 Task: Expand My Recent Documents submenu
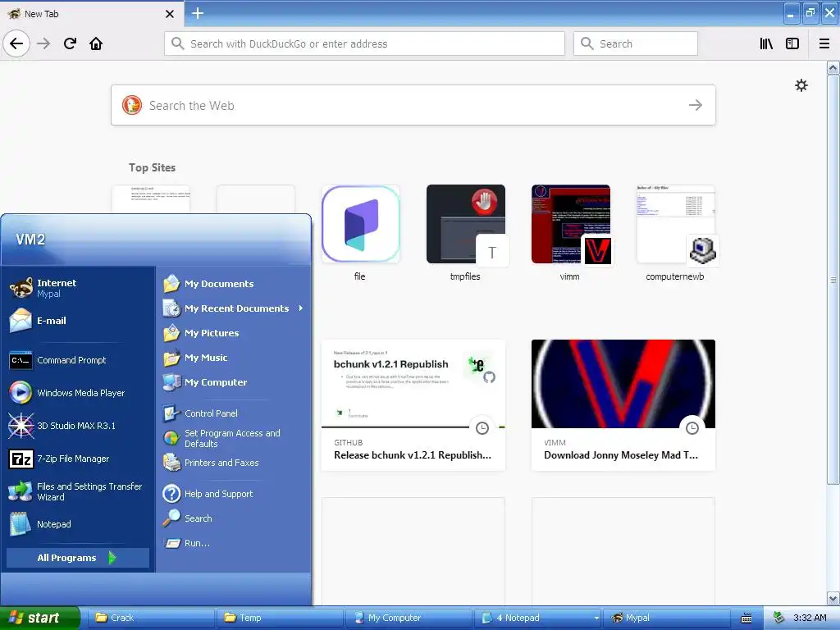coord(234,308)
